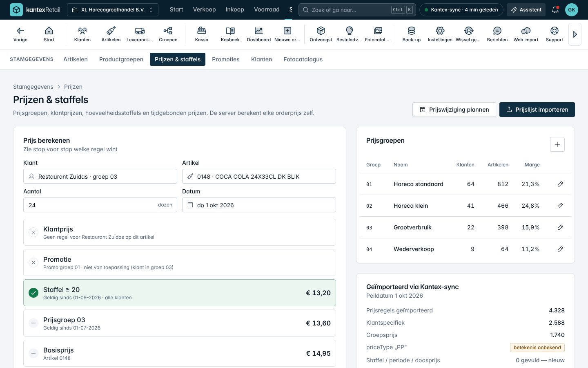Open the XL Horecagroothandel B.V. company switcher
588x368 pixels.
pyautogui.click(x=113, y=10)
